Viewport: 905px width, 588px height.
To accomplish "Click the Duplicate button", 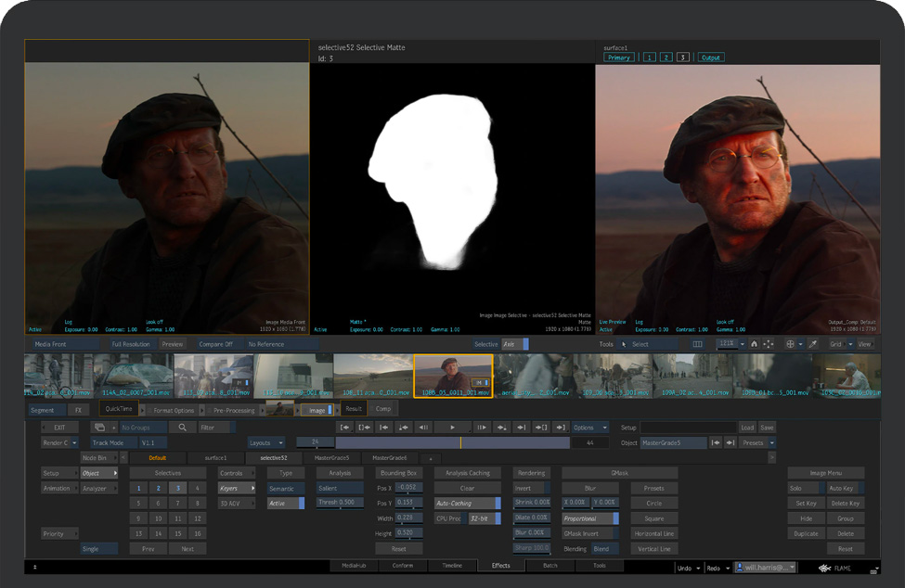I will click(806, 533).
